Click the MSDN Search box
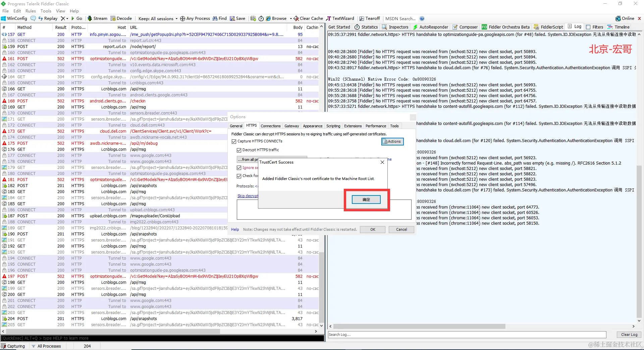The image size is (644, 350). (x=400, y=18)
